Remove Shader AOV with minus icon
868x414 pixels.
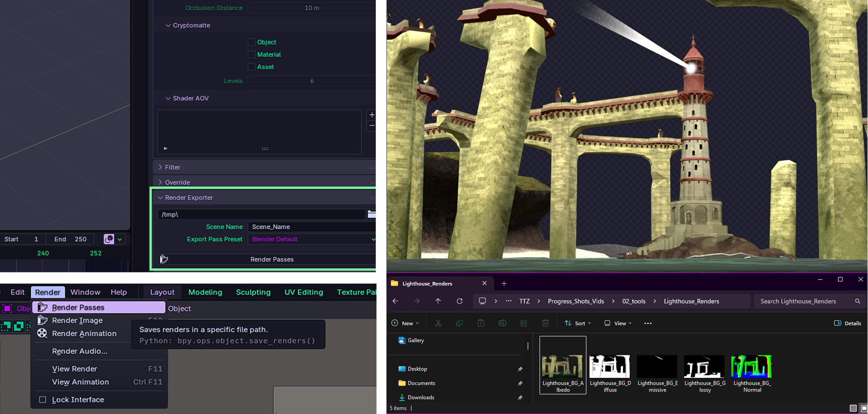point(372,126)
